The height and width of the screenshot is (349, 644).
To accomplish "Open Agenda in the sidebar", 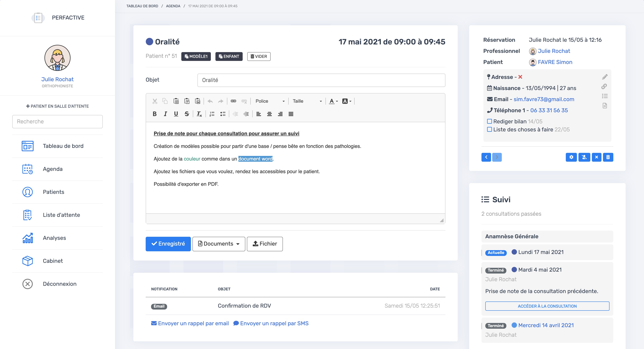I will (53, 169).
